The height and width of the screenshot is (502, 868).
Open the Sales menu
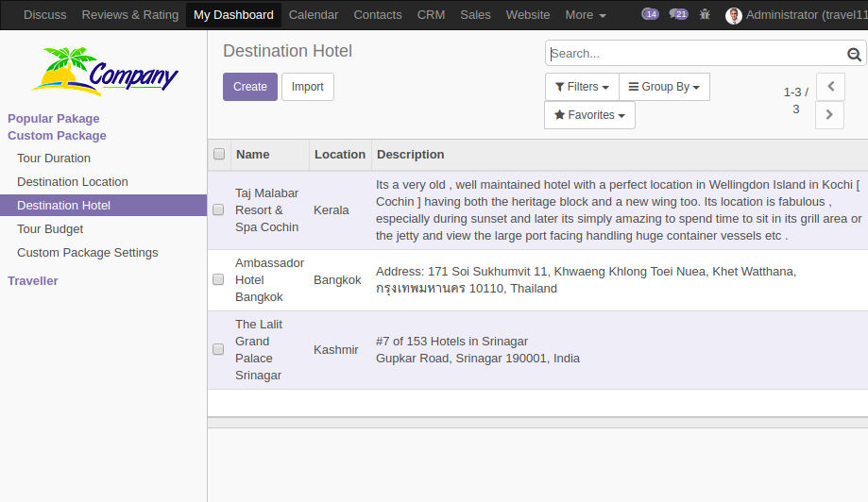pyautogui.click(x=475, y=15)
